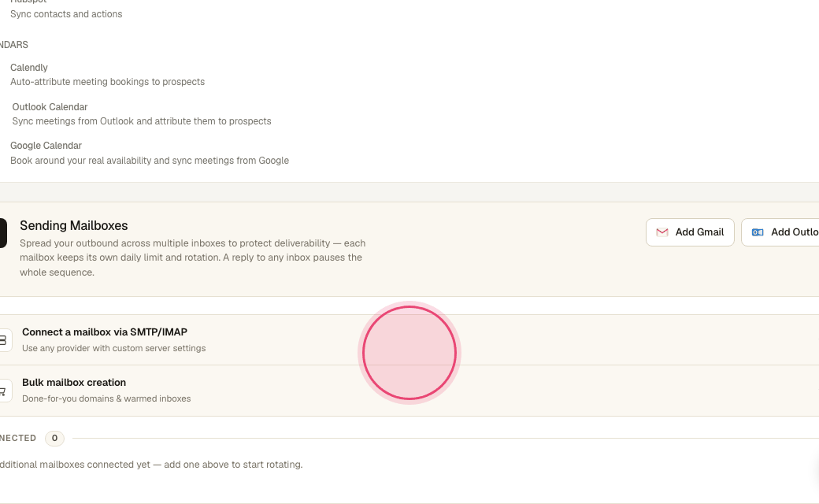Click the Sending Mailboxes black icon
This screenshot has width=819, height=504.
[x=2, y=233]
